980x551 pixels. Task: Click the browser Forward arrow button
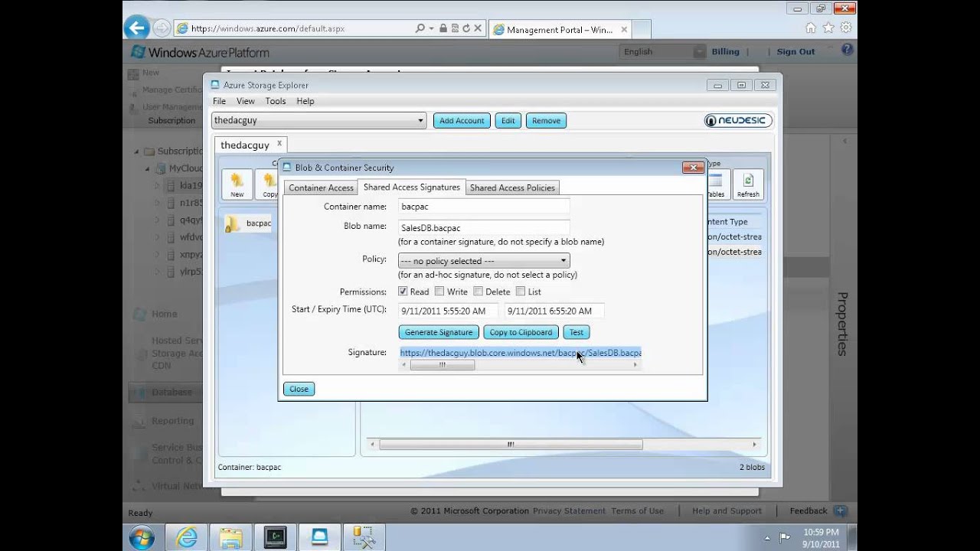(x=162, y=28)
